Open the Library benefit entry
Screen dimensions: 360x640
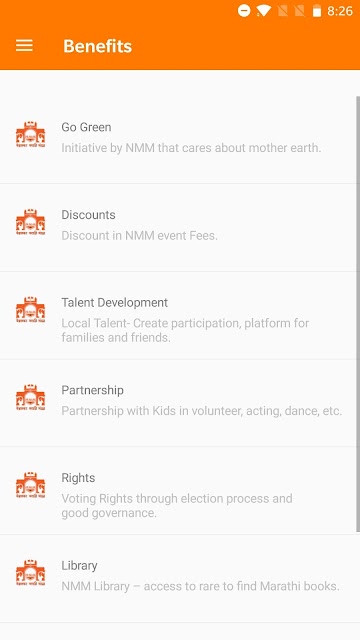point(178,578)
